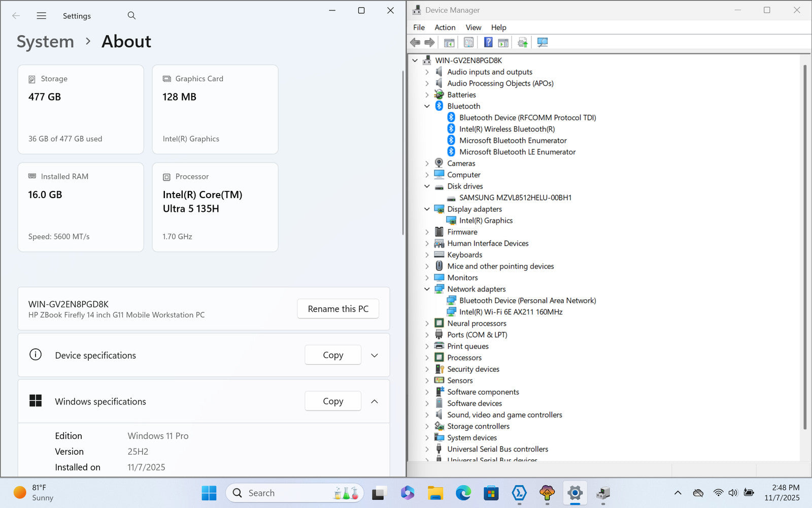Expand the Device specifications section chevron
The width and height of the screenshot is (812, 508).
tap(375, 356)
